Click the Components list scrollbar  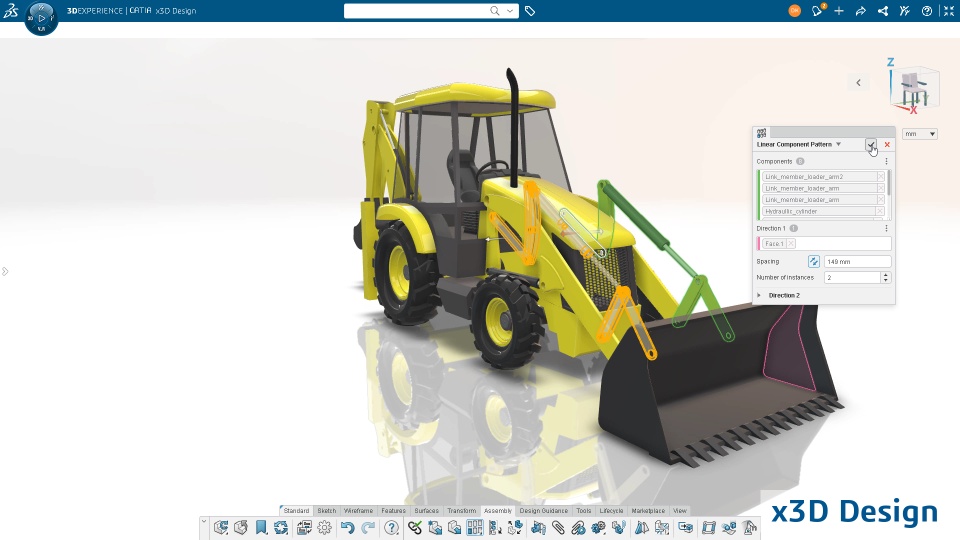(889, 184)
